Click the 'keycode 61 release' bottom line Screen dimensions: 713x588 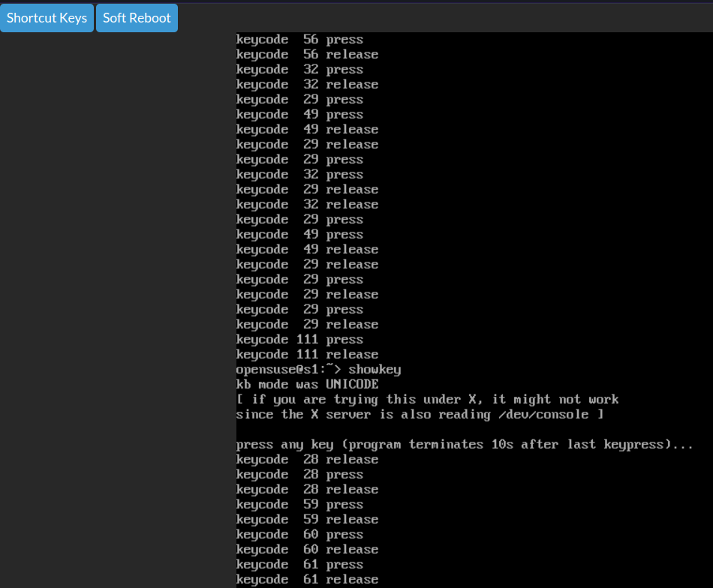(300, 579)
